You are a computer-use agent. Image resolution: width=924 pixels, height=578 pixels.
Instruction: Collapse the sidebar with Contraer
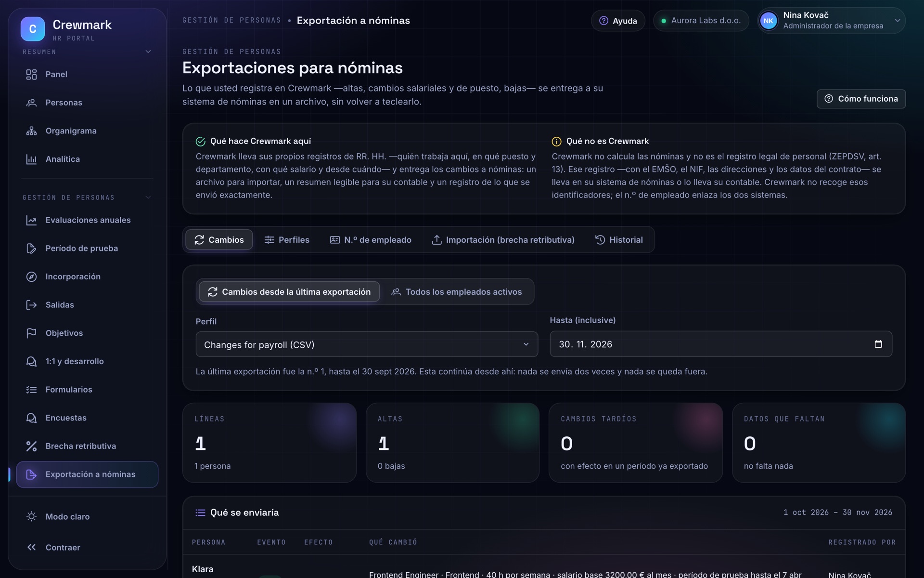(87, 547)
